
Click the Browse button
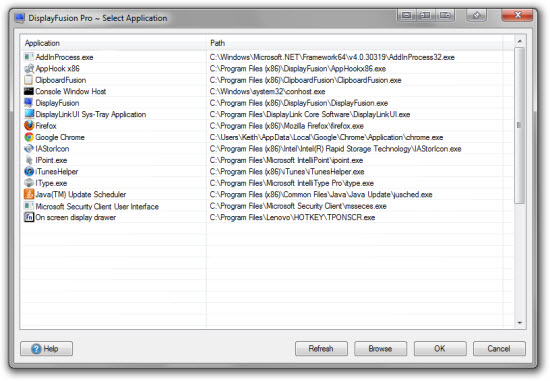[381, 349]
